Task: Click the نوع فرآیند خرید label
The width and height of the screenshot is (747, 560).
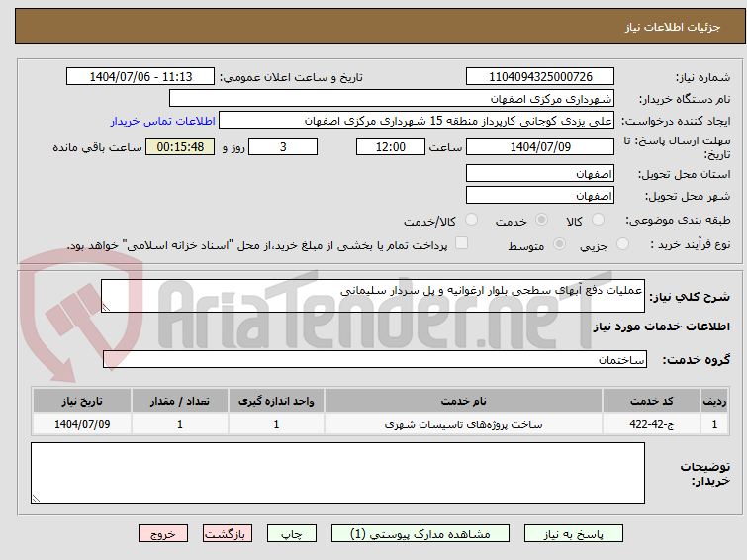Action: click(x=691, y=244)
